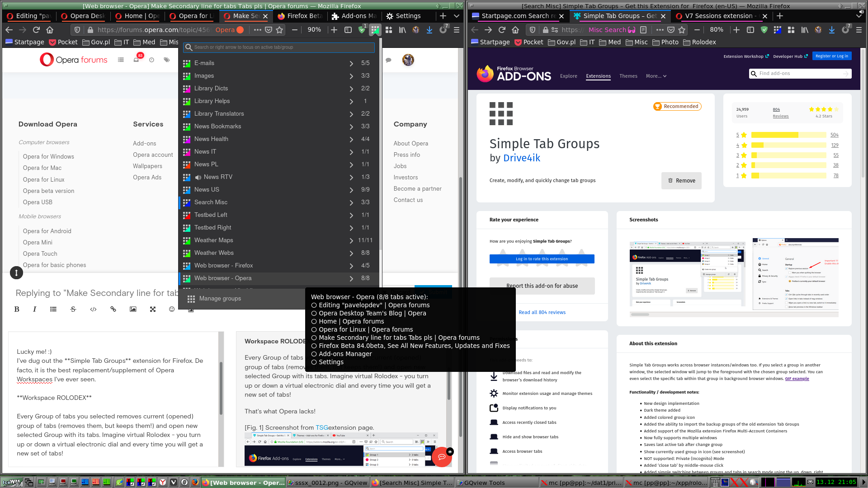Image resolution: width=868 pixels, height=488 pixels.
Task: Focus the tab group search field
Action: tap(279, 47)
